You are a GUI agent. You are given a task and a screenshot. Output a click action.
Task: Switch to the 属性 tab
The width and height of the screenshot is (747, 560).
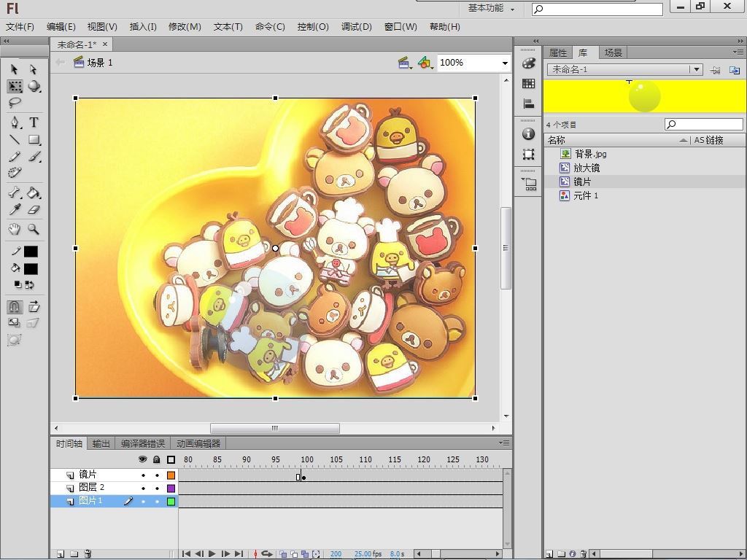(x=558, y=52)
